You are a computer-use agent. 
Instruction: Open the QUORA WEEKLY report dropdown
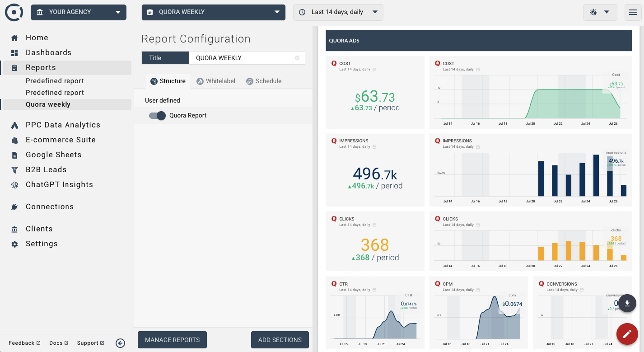(214, 12)
